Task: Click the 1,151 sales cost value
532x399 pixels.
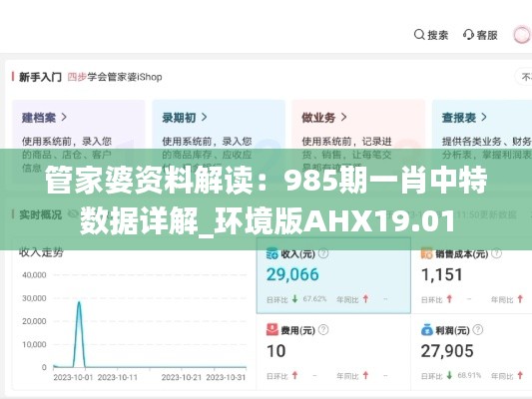Action: click(442, 274)
